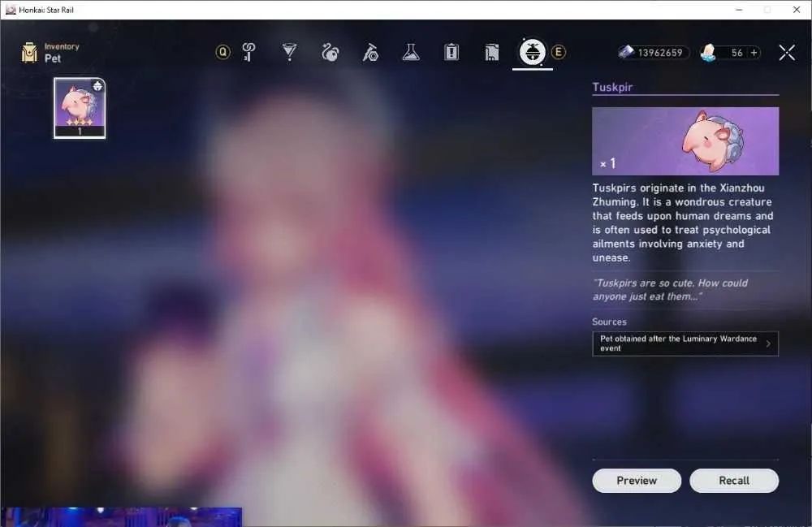Open the Valuables documents tab
812x527 pixels.
click(491, 52)
